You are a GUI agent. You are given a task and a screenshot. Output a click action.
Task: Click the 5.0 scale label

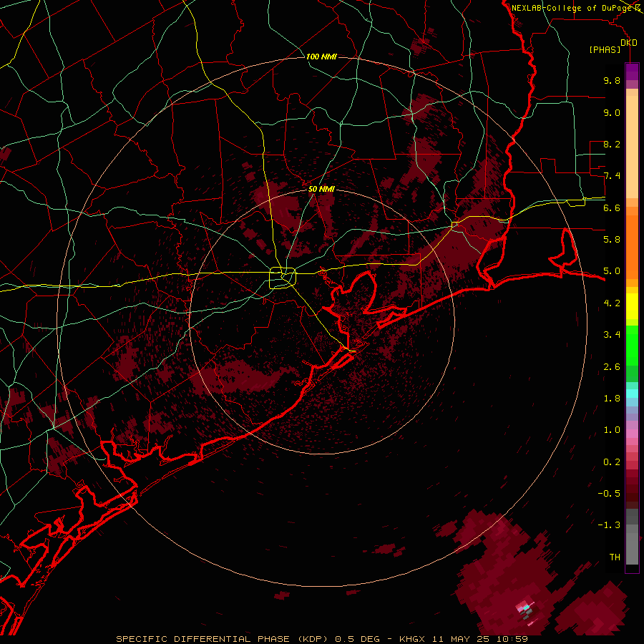point(612,271)
